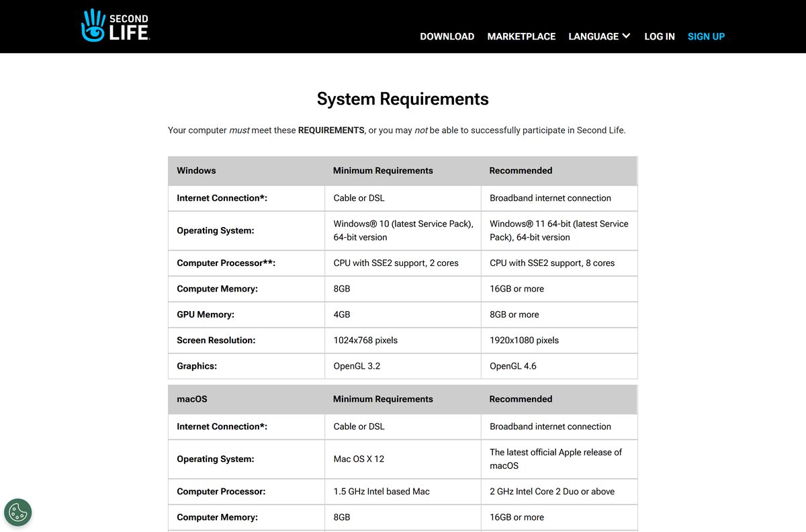Image resolution: width=806 pixels, height=532 pixels.
Task: Click 1.5 GHz Intel based Mac cell
Action: [403, 492]
